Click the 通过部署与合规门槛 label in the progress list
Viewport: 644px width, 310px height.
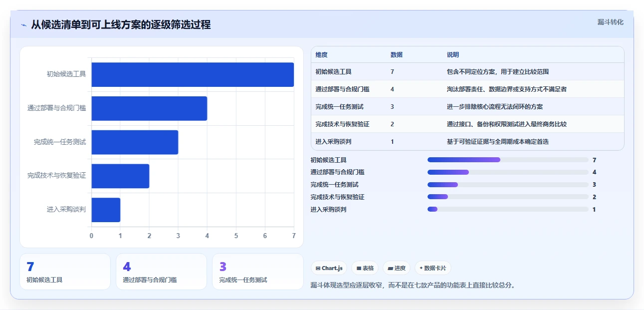(337, 172)
